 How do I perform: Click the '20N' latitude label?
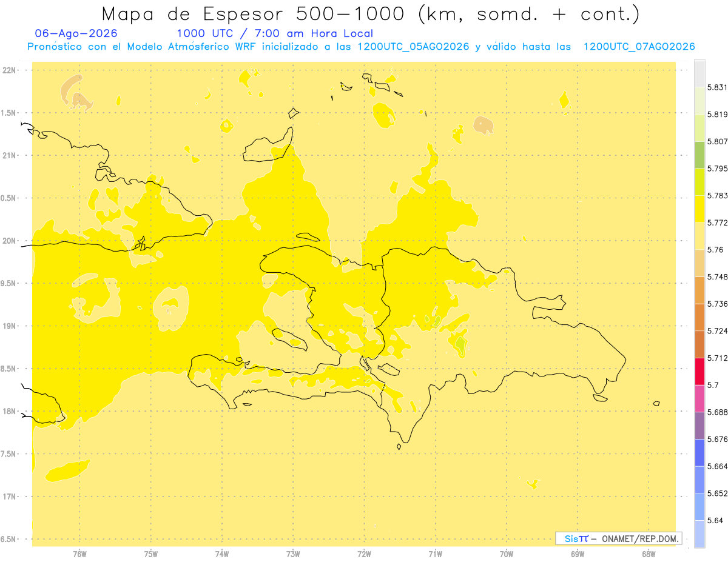coord(10,241)
